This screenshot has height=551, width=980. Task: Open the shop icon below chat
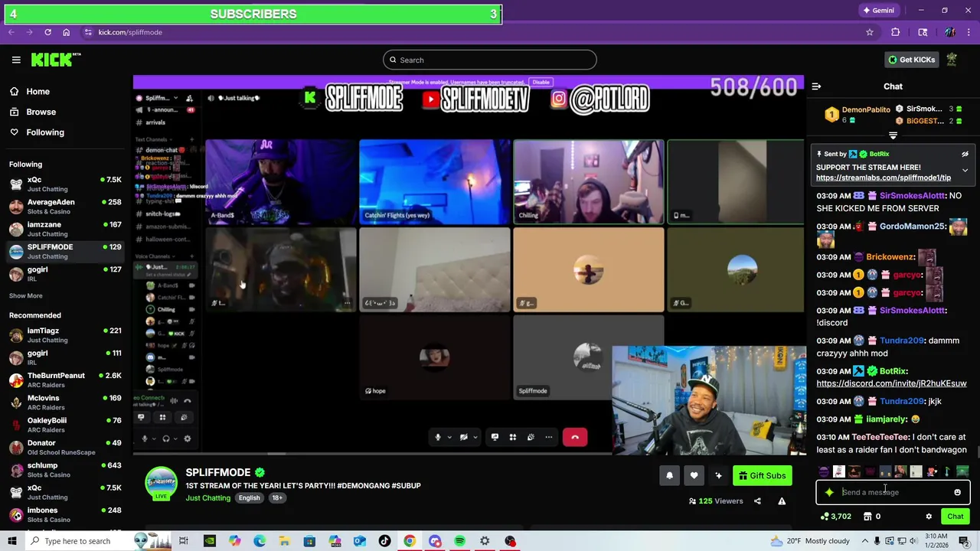point(867,517)
